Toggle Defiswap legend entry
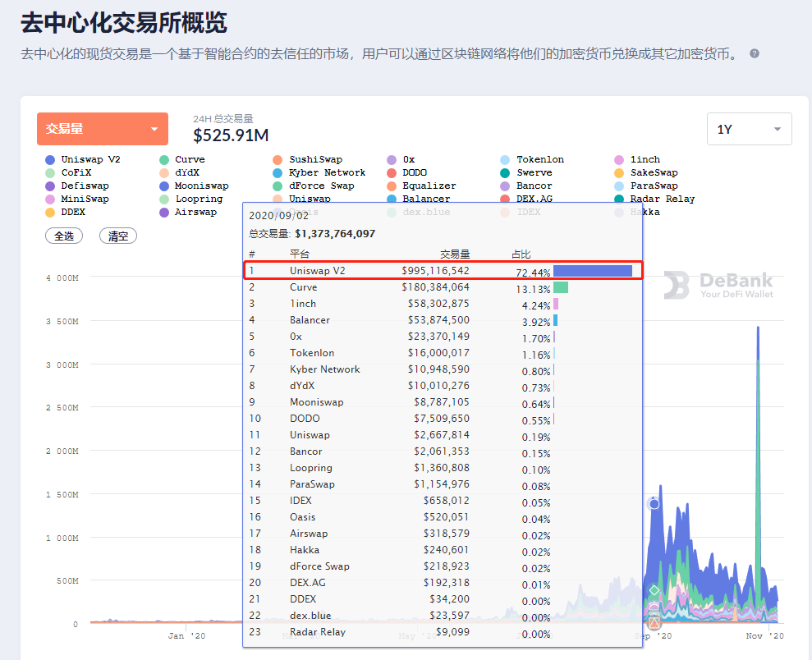 (77, 186)
